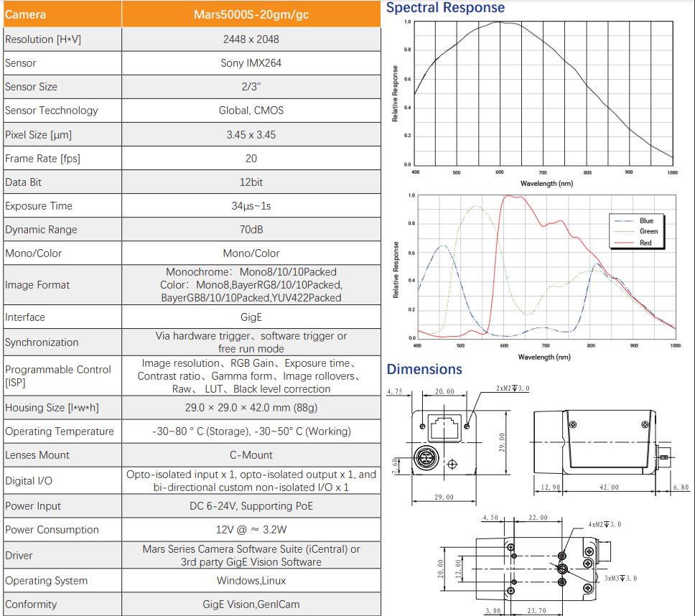Select the Red legend entry in the color chart
695x616 pixels.
645,243
